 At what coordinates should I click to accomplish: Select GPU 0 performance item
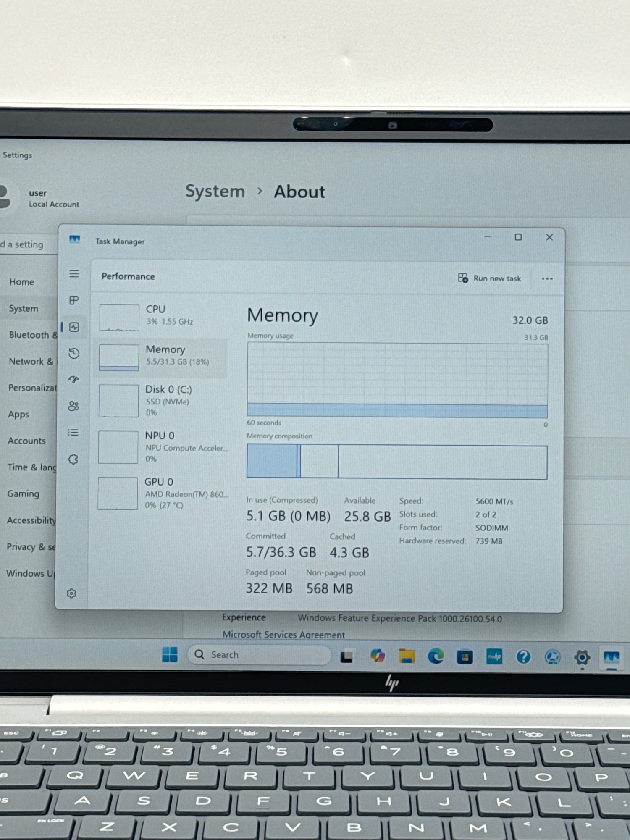(x=163, y=493)
